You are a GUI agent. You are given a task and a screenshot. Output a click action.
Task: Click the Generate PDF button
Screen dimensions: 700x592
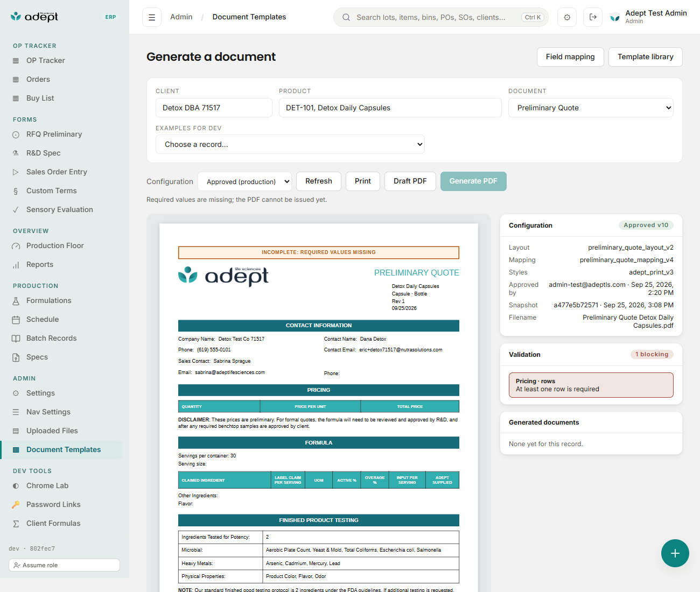click(x=473, y=181)
